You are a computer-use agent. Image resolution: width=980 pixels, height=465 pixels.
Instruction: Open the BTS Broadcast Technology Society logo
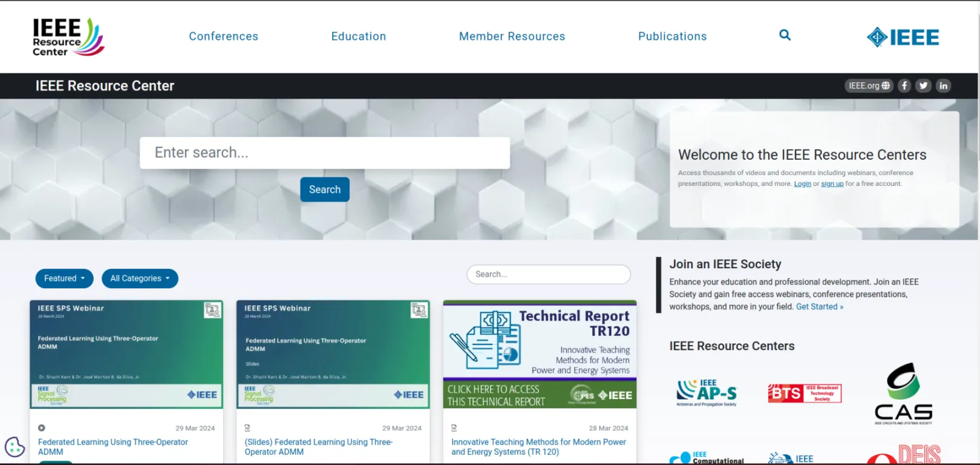coord(805,393)
